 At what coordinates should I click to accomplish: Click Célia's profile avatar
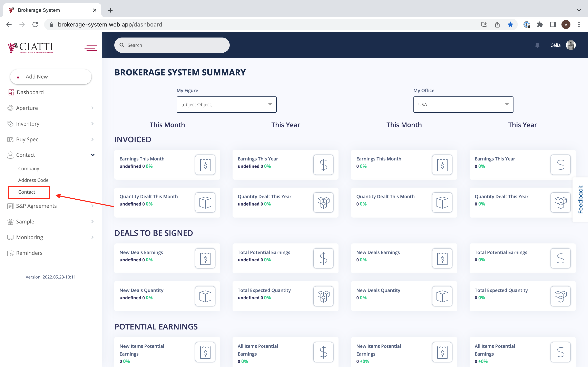[x=570, y=45]
